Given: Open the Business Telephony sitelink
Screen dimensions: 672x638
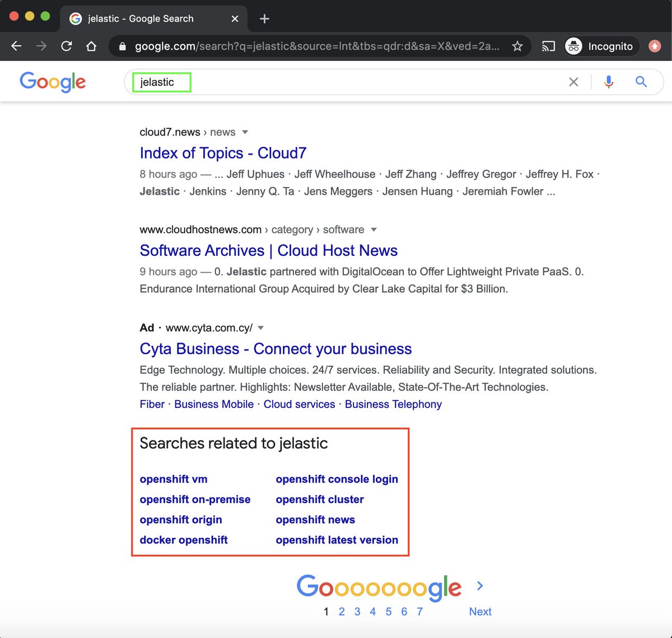Looking at the screenshot, I should [393, 404].
